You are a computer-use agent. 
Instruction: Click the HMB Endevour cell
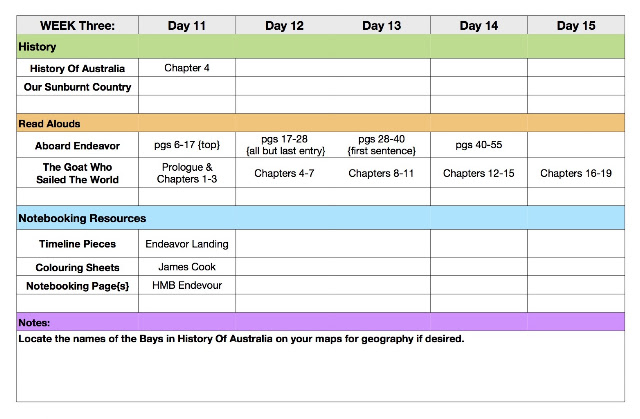tap(187, 285)
